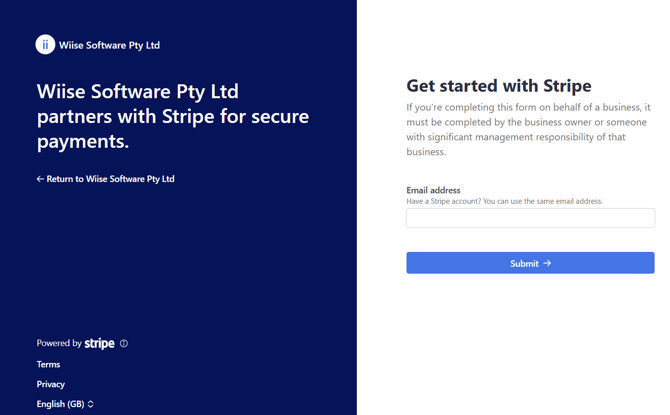Open the info icon next to Stripe
670x415 pixels.
[x=124, y=343]
